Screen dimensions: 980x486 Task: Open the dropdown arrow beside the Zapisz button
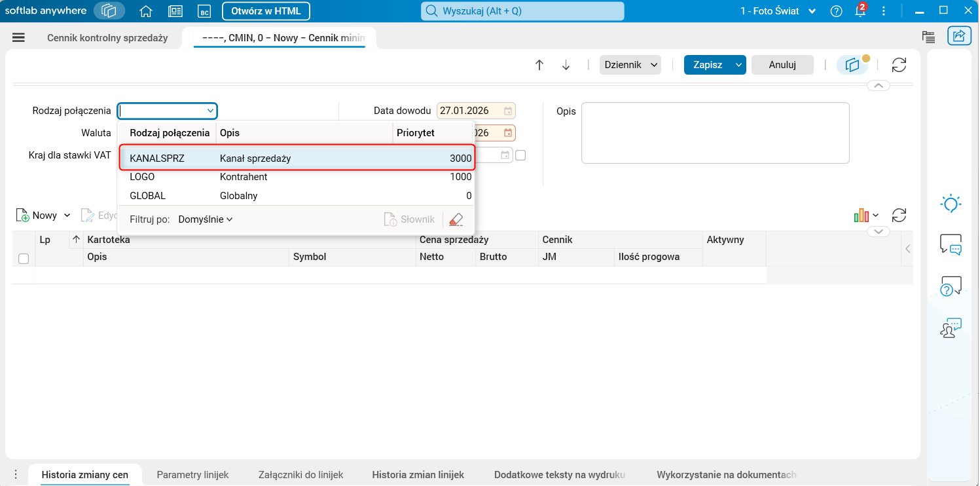(x=739, y=65)
